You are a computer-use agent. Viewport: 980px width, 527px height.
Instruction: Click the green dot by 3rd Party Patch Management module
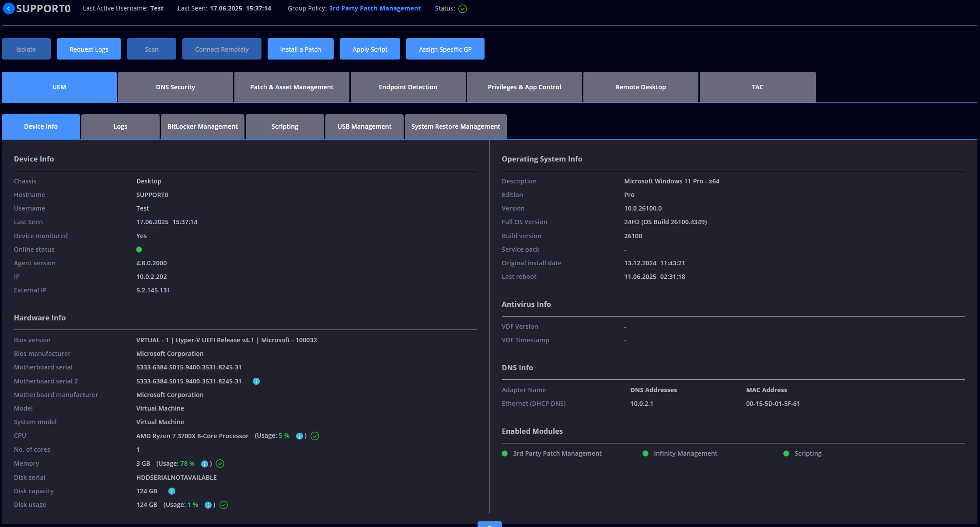click(x=505, y=453)
